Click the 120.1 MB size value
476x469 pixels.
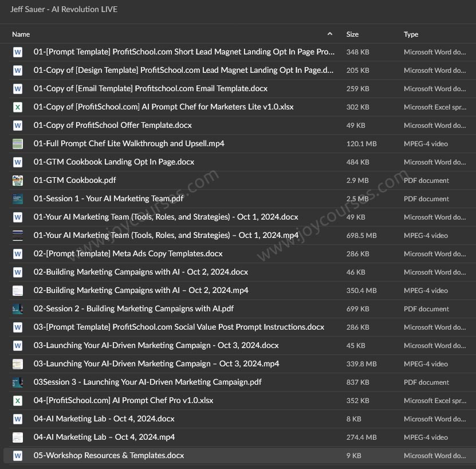pyautogui.click(x=361, y=144)
